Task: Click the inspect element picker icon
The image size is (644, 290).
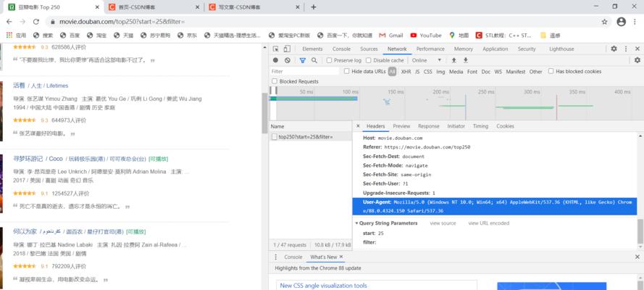Action: 275,49
